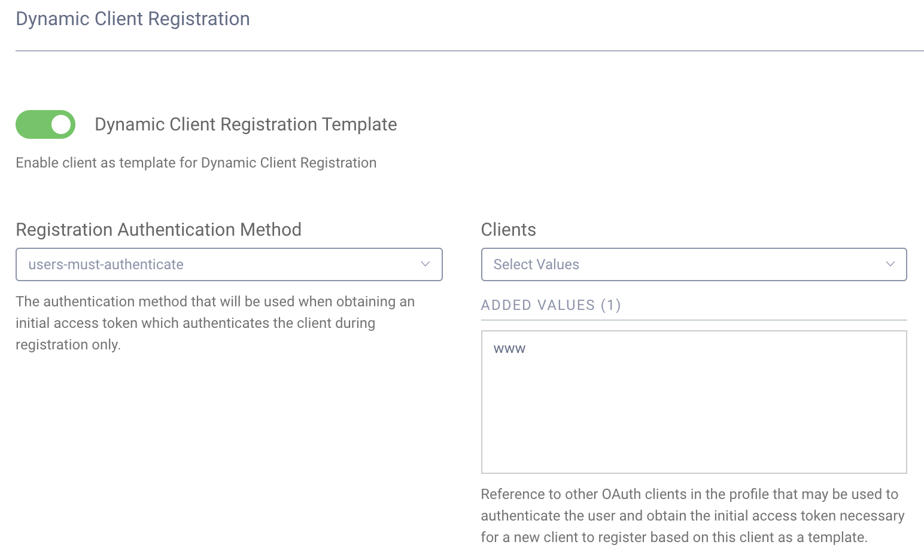Screen dimensions: 924x560
Task: Click the template enablement description text
Action: (196, 162)
